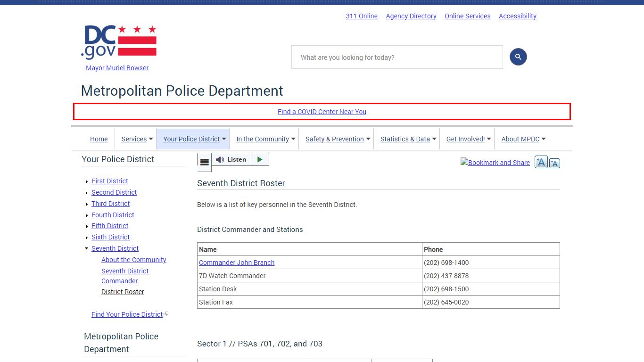Open the Services menu item
644x362 pixels.
pos(134,139)
